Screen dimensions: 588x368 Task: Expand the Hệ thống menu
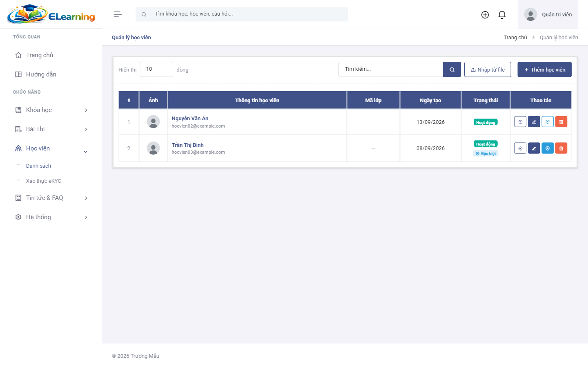51,217
